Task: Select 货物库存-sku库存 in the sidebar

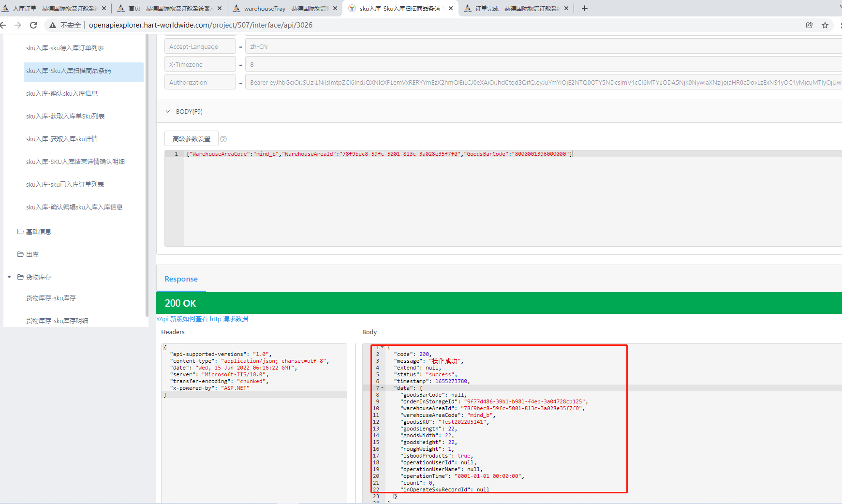Action: (51, 298)
